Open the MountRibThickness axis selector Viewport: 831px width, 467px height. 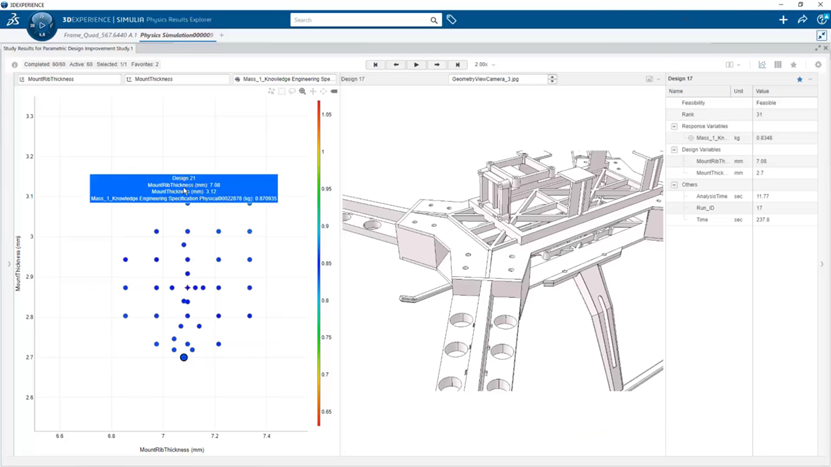(69, 79)
